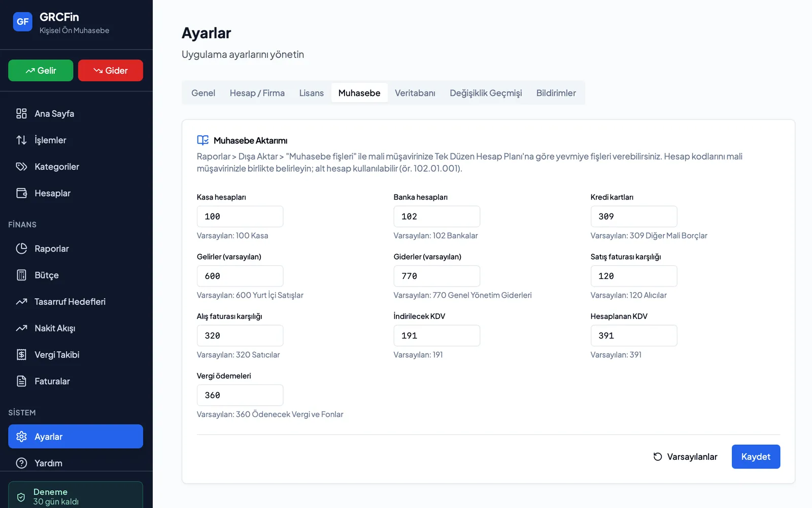Click the GF logo icon
Viewport: 812px width, 508px height.
pyautogui.click(x=22, y=22)
